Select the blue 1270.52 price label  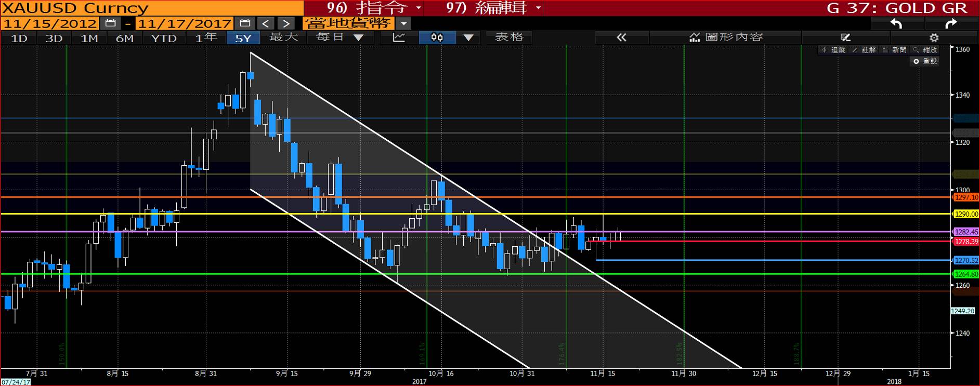click(966, 260)
